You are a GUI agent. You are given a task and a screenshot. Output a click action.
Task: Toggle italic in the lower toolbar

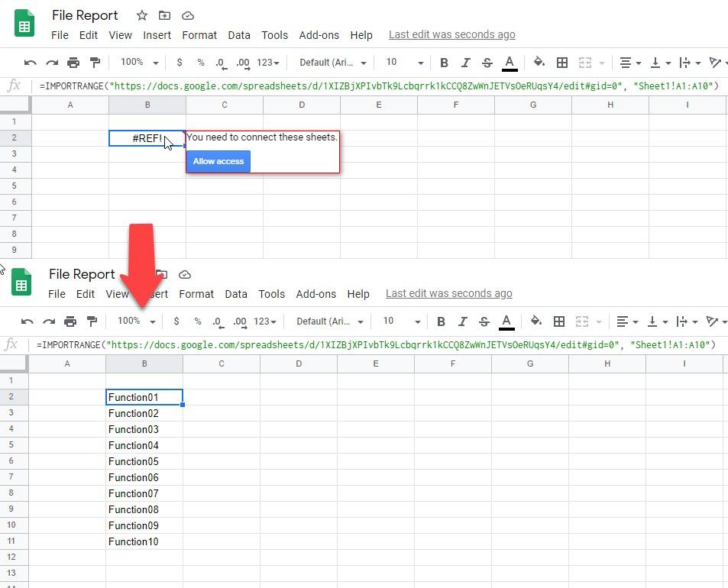coord(463,321)
